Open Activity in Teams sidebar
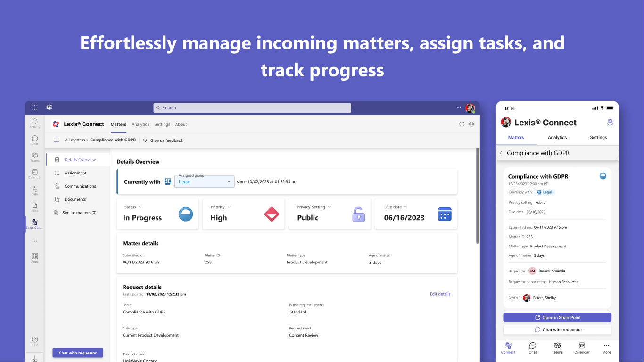The width and height of the screenshot is (644, 362). coord(35,123)
